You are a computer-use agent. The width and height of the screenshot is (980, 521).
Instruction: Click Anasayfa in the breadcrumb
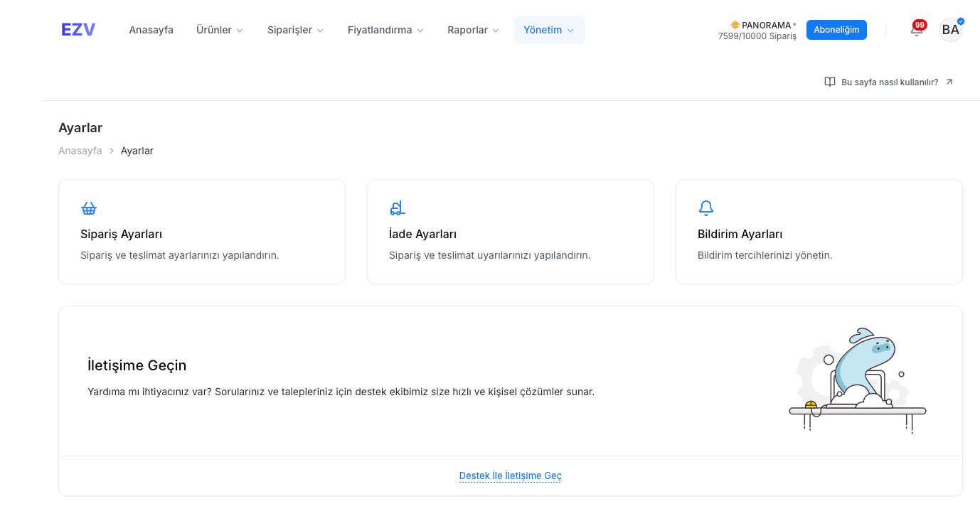(80, 151)
